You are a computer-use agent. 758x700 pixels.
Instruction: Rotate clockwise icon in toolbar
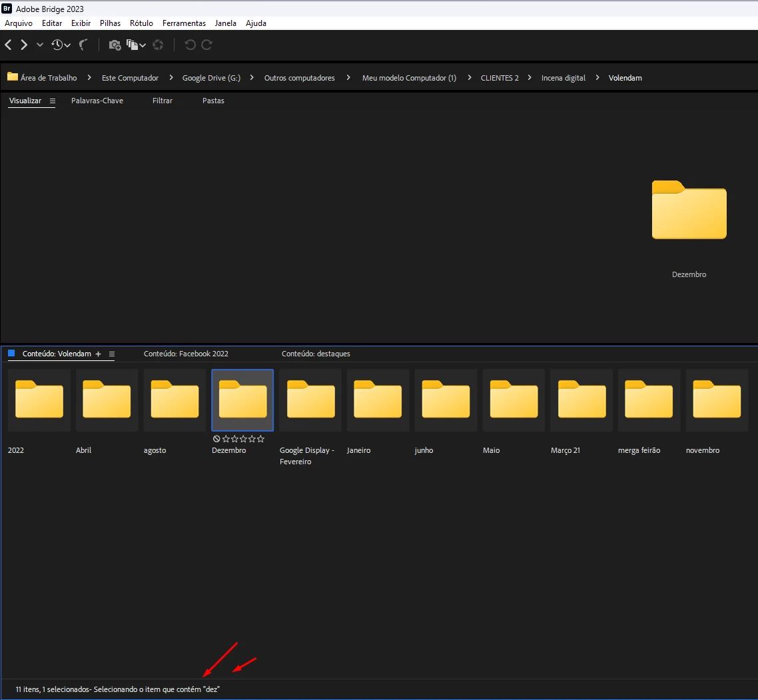[x=206, y=45]
